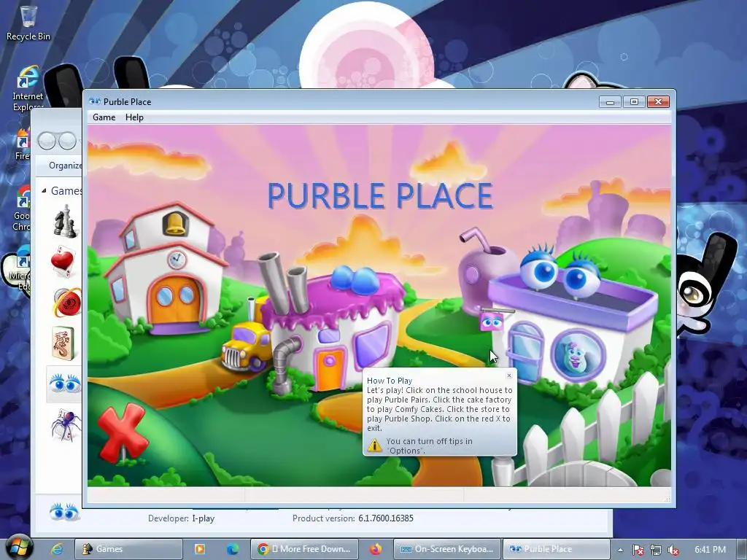Maximize the Purble Place window
The width and height of the screenshot is (747, 560).
coord(634,101)
